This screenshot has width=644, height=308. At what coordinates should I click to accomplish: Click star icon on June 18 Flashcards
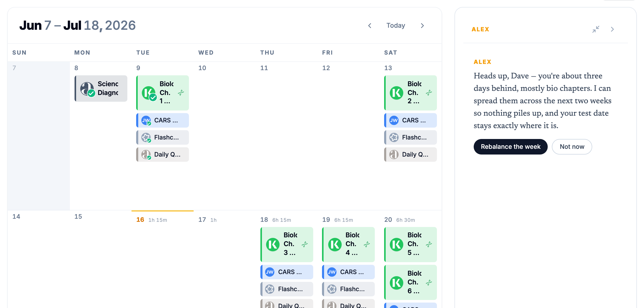click(270, 289)
